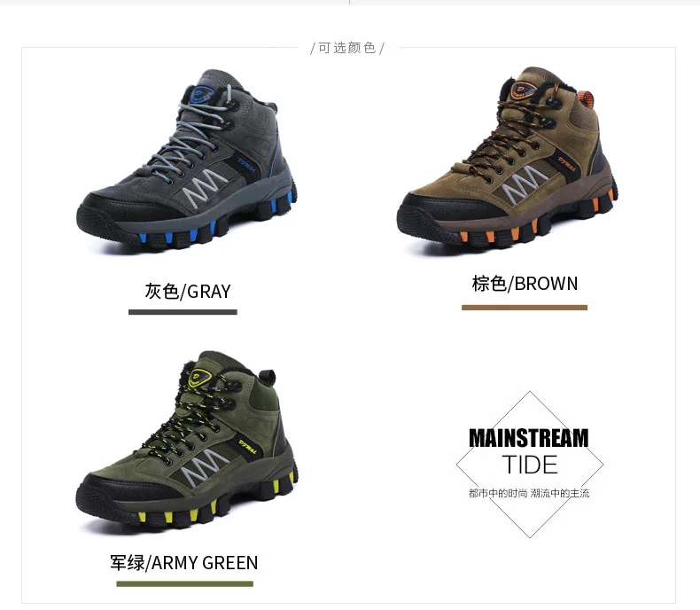Screen dimensions: 700x610
Task: Click the 都市中的时尚 潮流中的主流 slogan
Action: (x=529, y=493)
